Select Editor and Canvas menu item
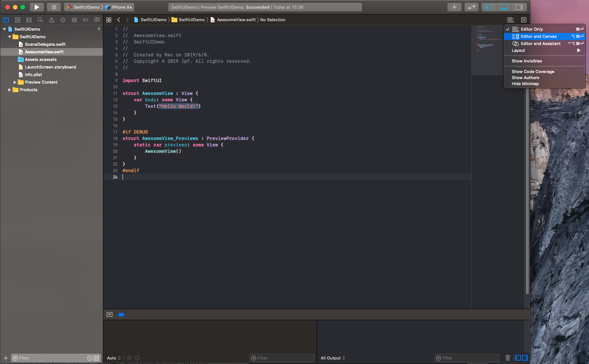 [x=539, y=36]
